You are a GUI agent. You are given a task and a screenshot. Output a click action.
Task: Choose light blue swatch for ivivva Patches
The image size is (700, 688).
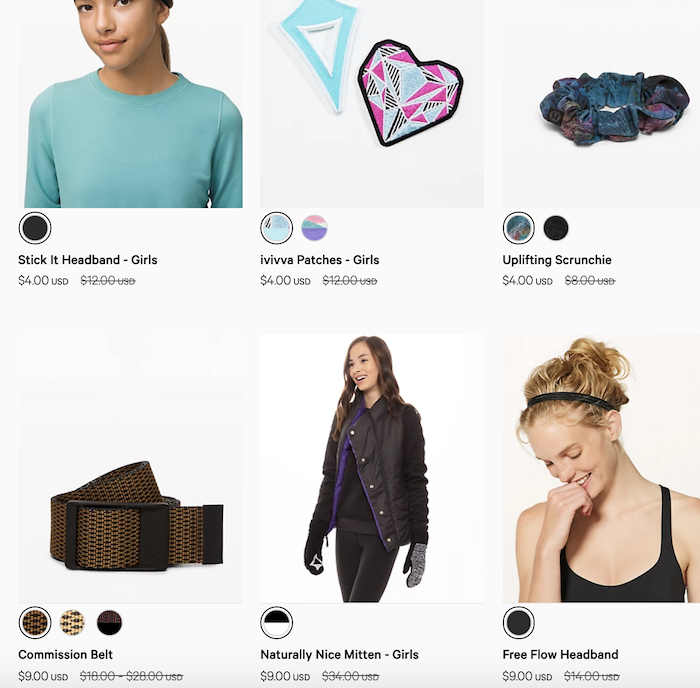point(277,228)
